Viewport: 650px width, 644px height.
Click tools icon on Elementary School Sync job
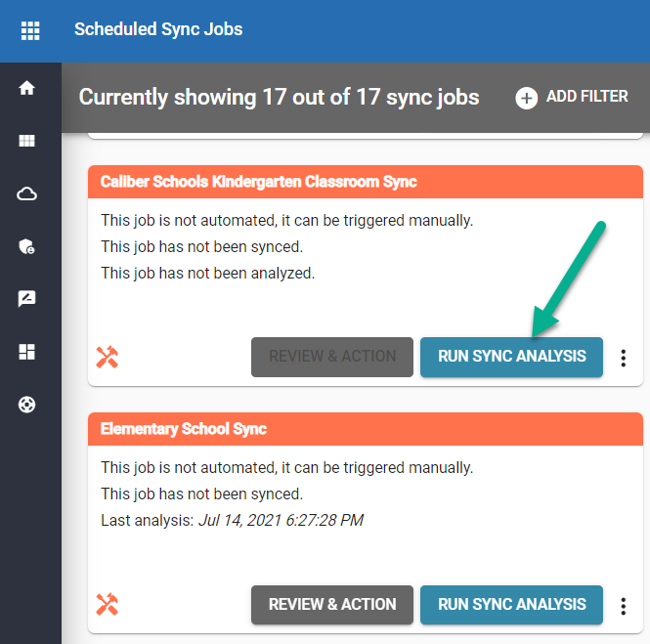point(108,605)
